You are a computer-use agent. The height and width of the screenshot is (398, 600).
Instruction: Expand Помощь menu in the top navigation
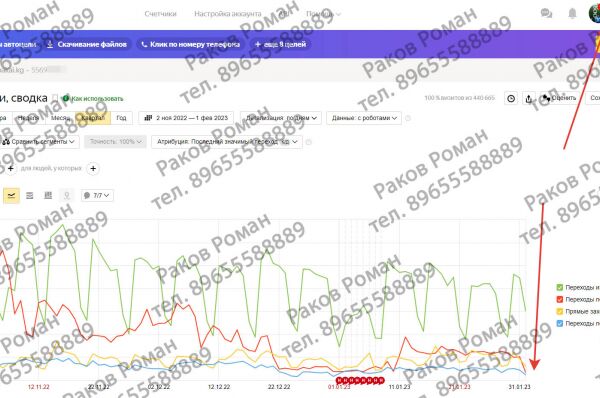pos(323,14)
